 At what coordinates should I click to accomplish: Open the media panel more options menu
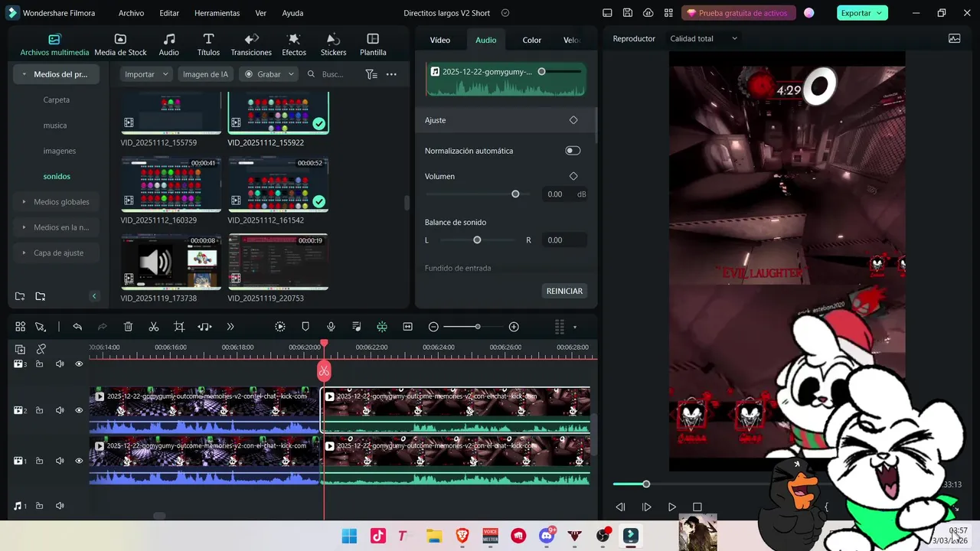(x=391, y=74)
